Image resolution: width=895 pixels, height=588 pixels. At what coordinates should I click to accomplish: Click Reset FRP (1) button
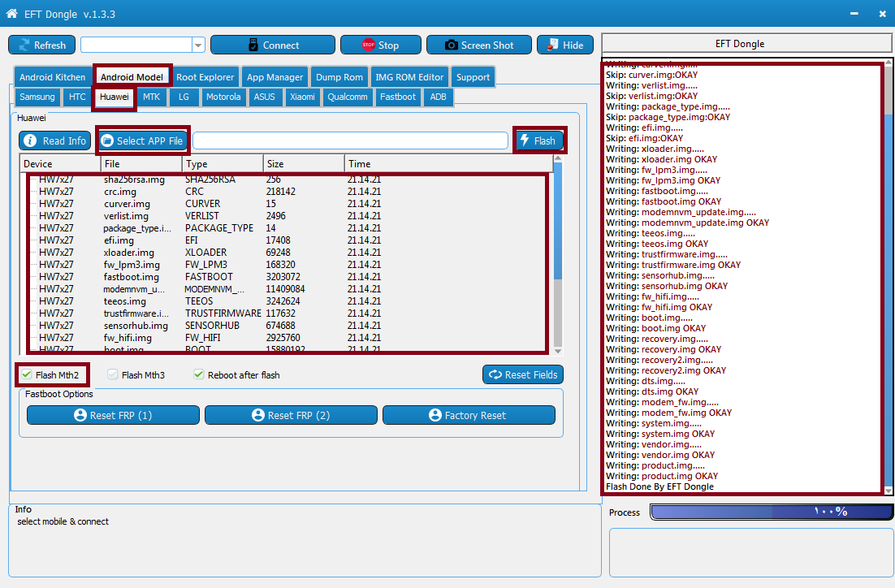(113, 415)
